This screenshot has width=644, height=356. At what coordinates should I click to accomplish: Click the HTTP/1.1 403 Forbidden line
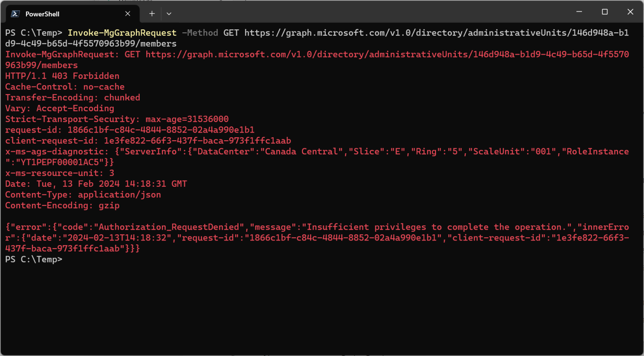click(x=62, y=76)
